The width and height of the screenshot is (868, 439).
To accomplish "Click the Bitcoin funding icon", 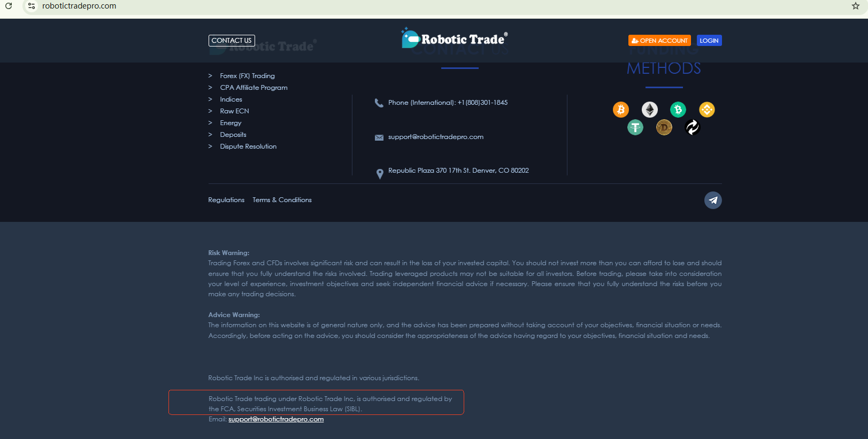I will (x=621, y=110).
